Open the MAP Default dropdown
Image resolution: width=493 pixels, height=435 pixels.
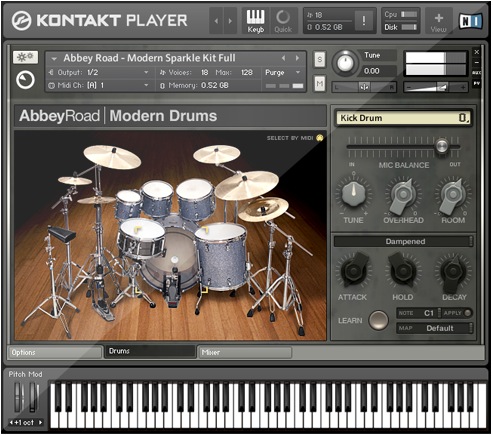point(435,328)
